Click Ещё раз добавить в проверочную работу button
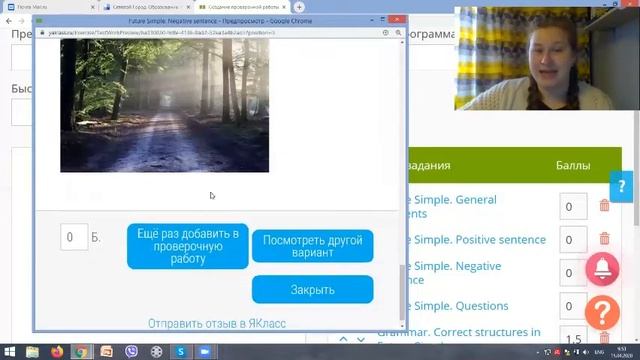 click(x=188, y=246)
